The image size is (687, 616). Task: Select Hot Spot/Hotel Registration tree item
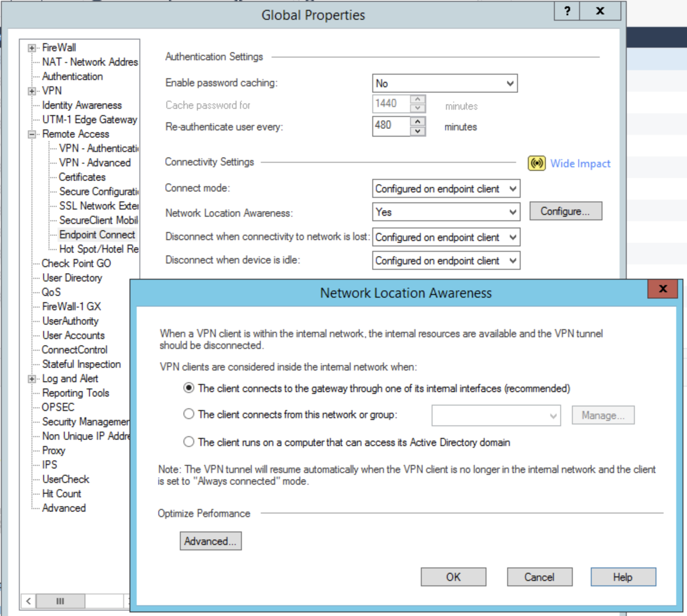98,249
